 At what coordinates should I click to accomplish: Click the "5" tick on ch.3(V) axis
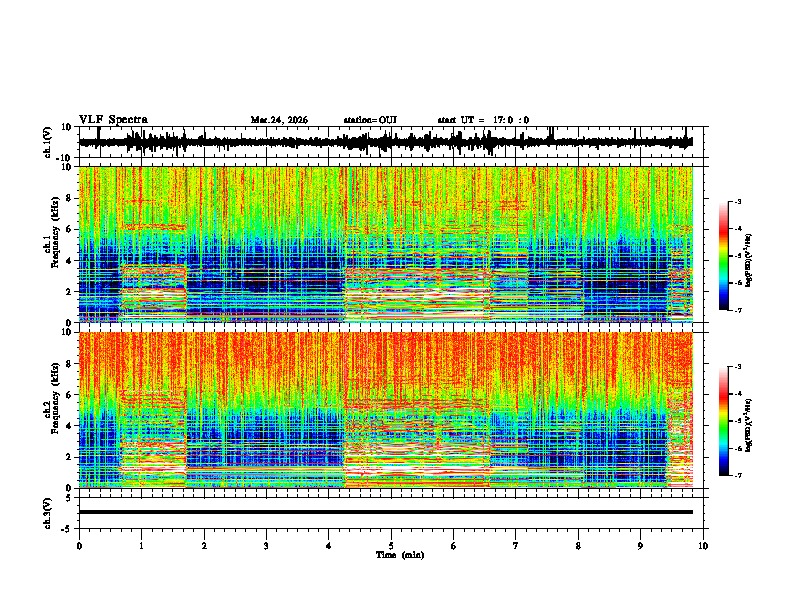click(x=70, y=498)
